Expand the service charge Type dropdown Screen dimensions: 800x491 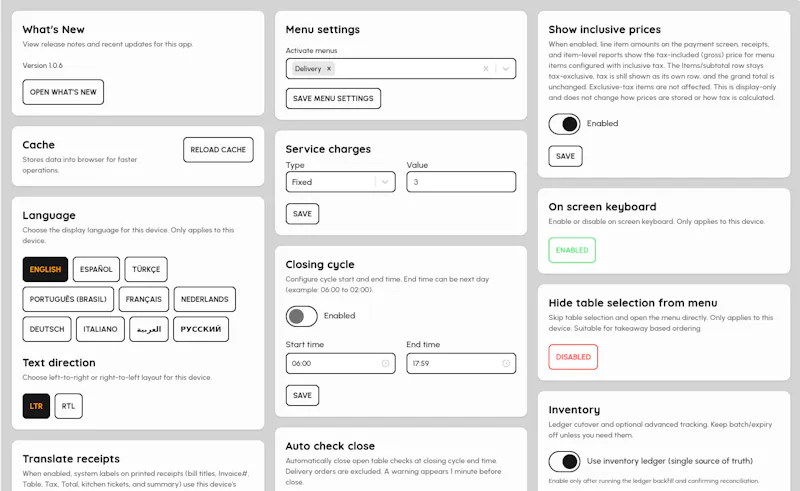385,182
